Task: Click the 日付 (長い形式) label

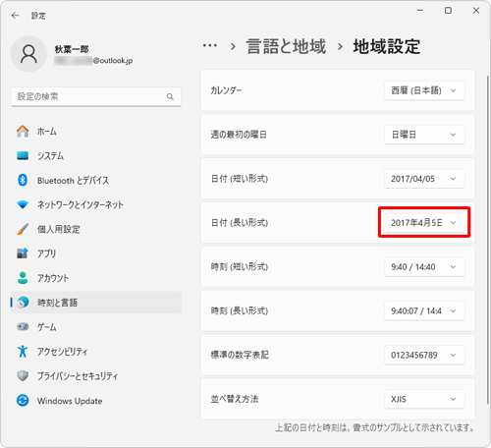Action: coord(240,223)
